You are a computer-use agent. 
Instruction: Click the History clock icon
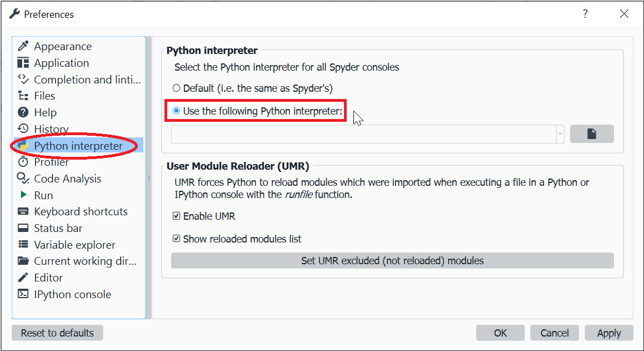23,128
